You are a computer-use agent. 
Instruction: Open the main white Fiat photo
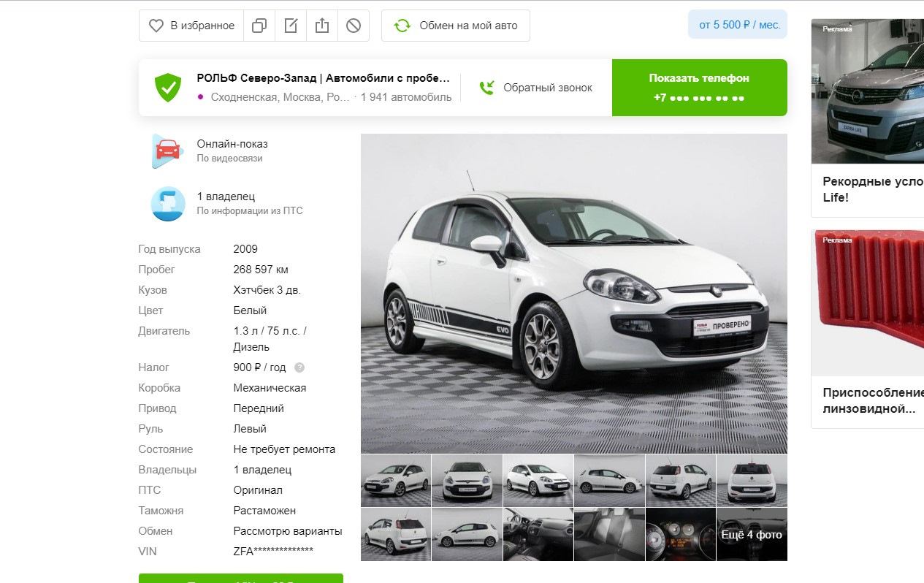point(573,293)
